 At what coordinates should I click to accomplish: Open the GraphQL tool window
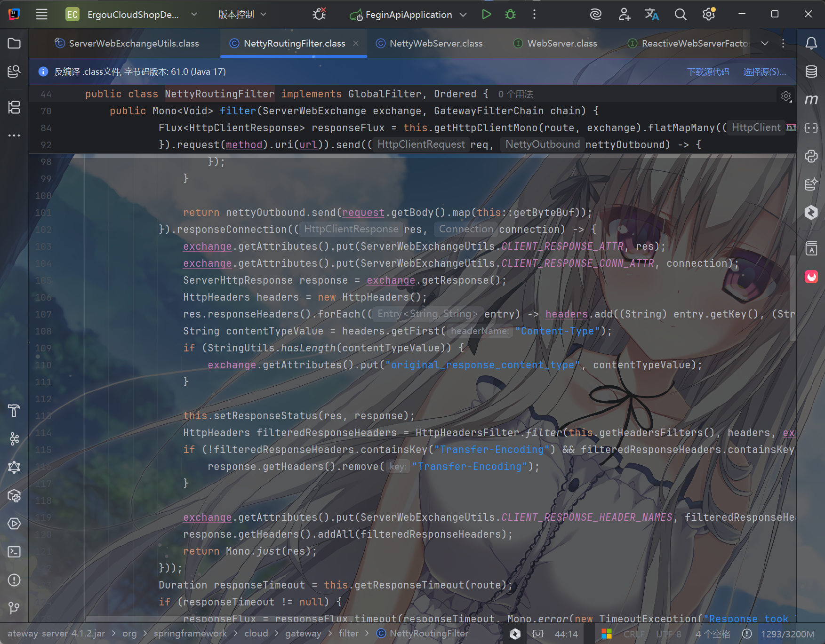(x=14, y=467)
